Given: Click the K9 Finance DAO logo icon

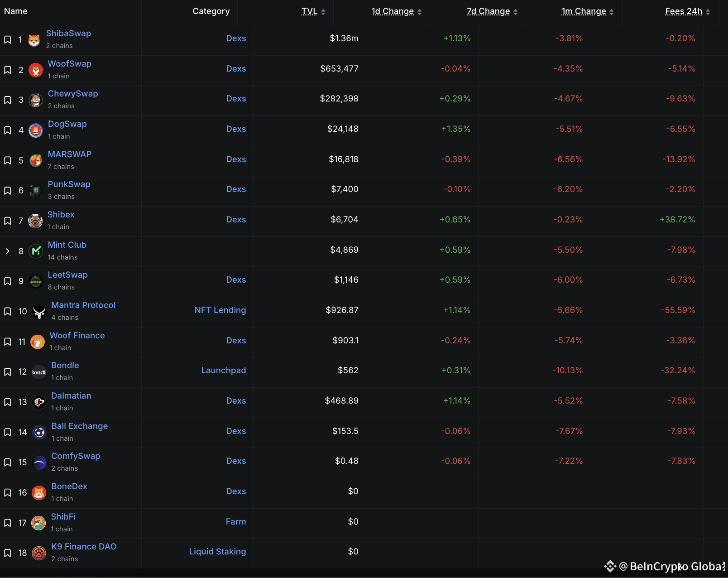Looking at the screenshot, I should point(39,553).
